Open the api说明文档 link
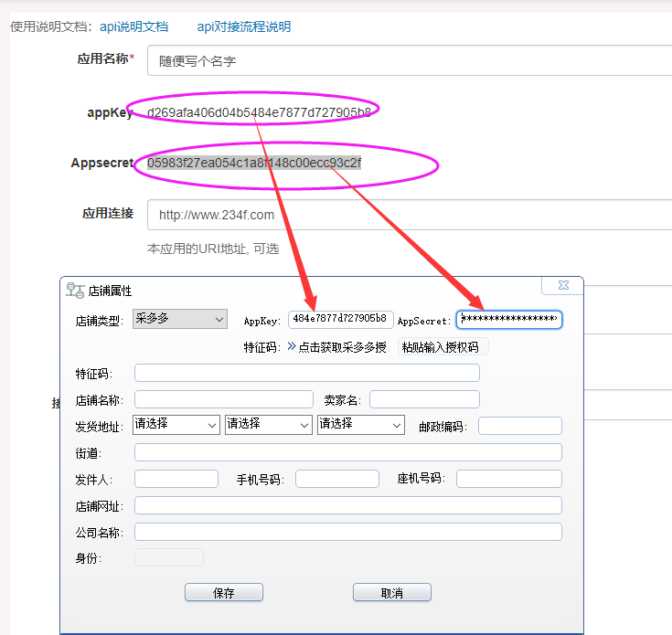 [x=138, y=26]
